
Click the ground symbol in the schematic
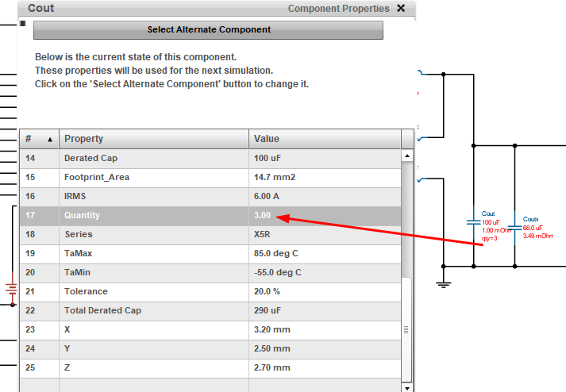(x=443, y=284)
